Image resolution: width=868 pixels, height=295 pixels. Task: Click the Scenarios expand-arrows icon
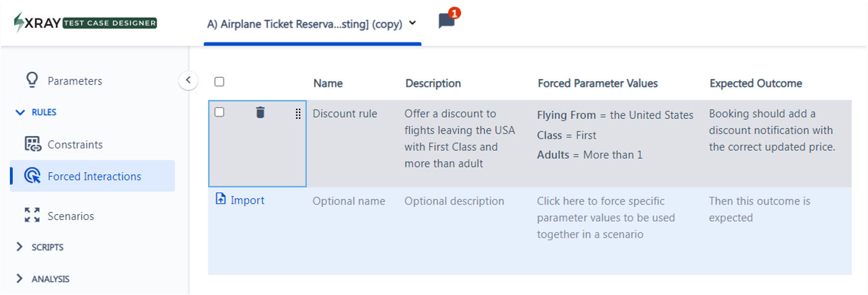[32, 215]
